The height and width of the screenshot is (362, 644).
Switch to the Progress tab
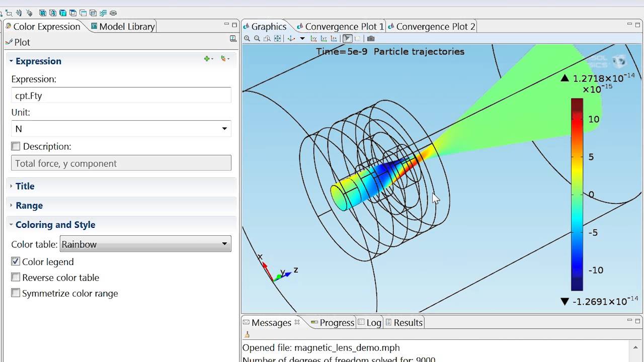coord(333,323)
